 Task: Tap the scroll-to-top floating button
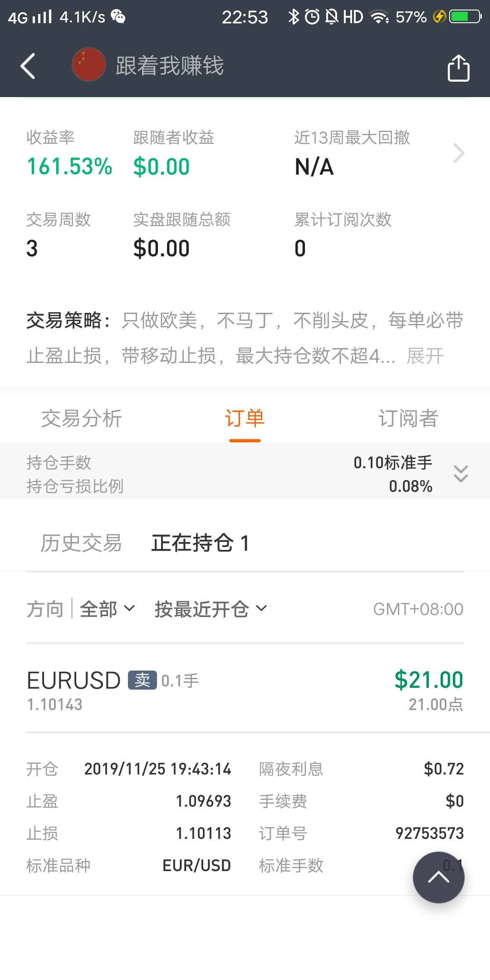click(x=438, y=877)
